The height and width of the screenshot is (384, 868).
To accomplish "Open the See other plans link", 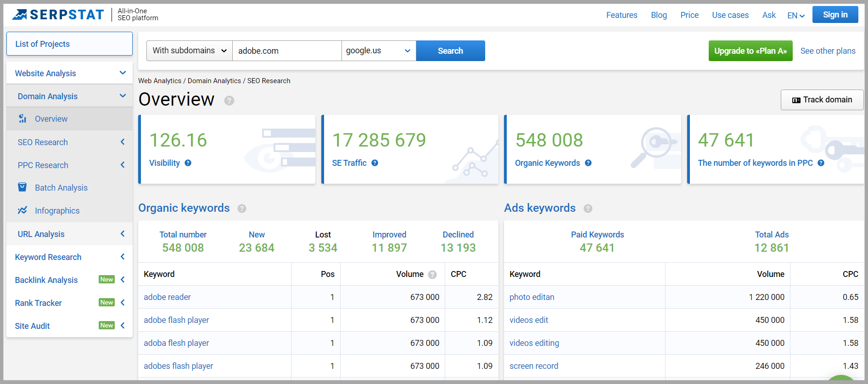I will click(x=828, y=51).
